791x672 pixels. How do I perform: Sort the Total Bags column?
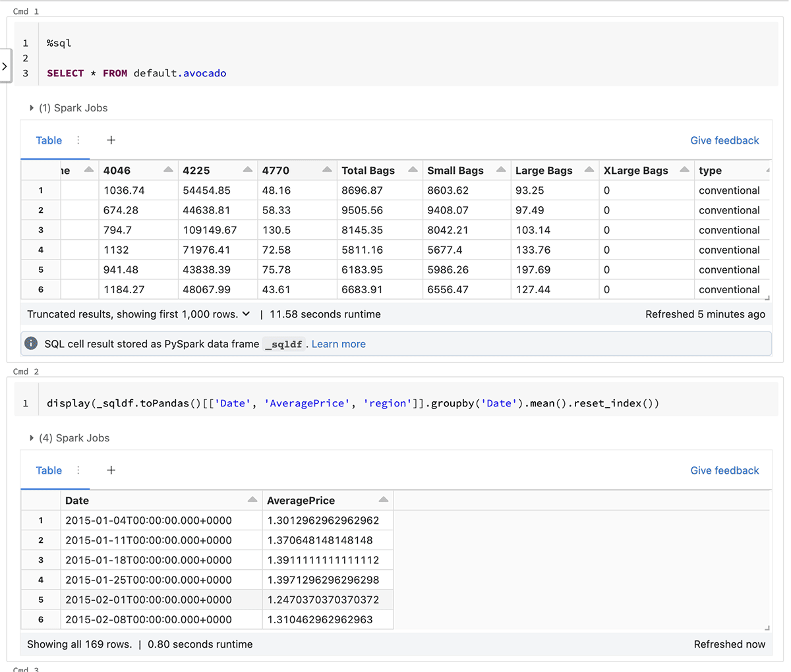pyautogui.click(x=413, y=170)
